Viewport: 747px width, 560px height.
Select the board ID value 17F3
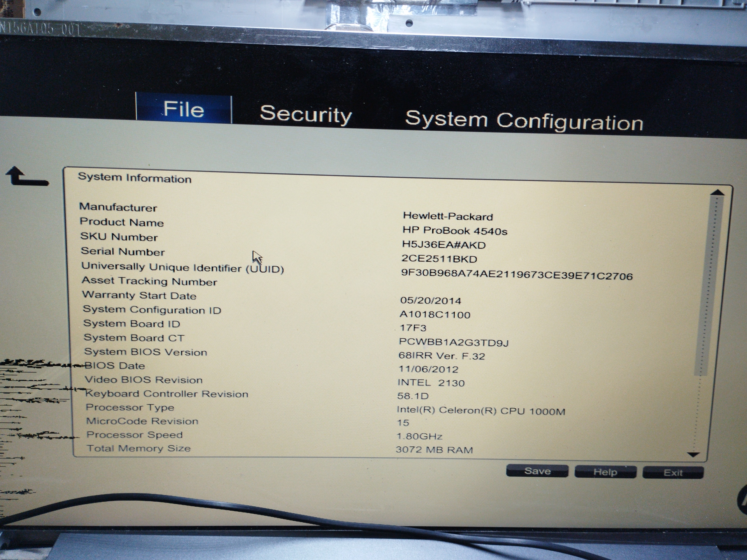click(413, 328)
